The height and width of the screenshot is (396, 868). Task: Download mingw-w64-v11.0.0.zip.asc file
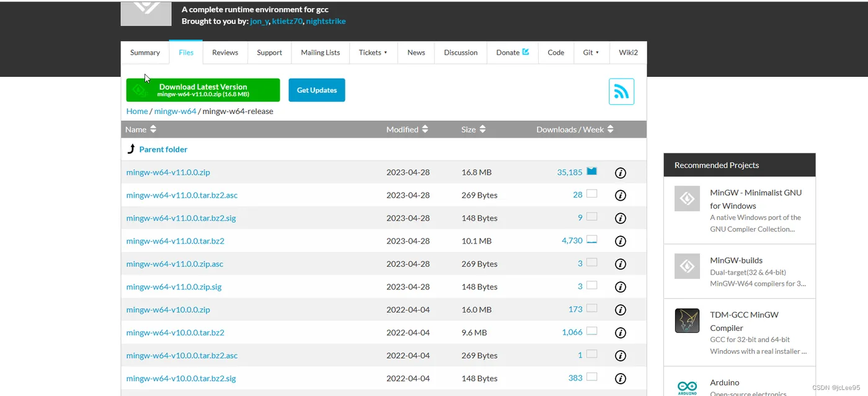[x=174, y=264]
